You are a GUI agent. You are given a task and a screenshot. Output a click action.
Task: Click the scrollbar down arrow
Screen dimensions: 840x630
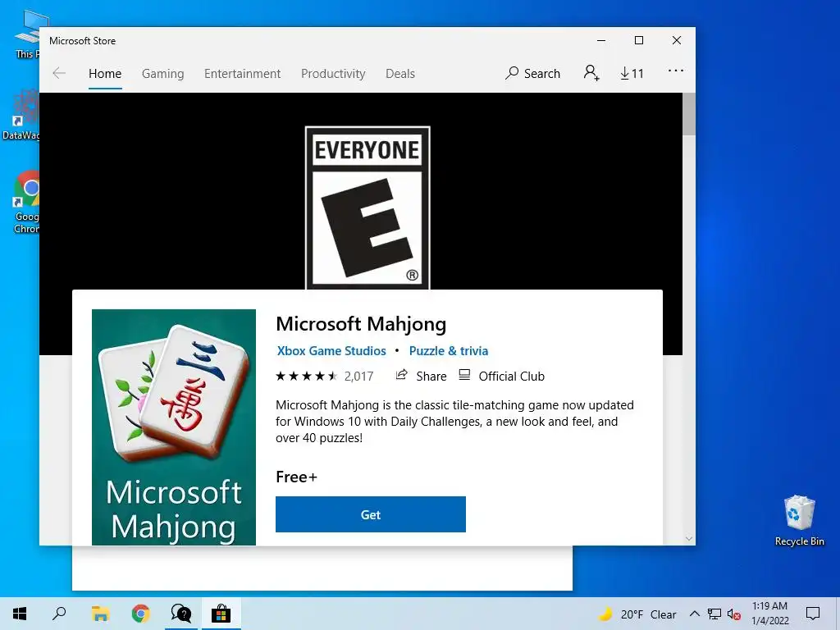(x=689, y=538)
